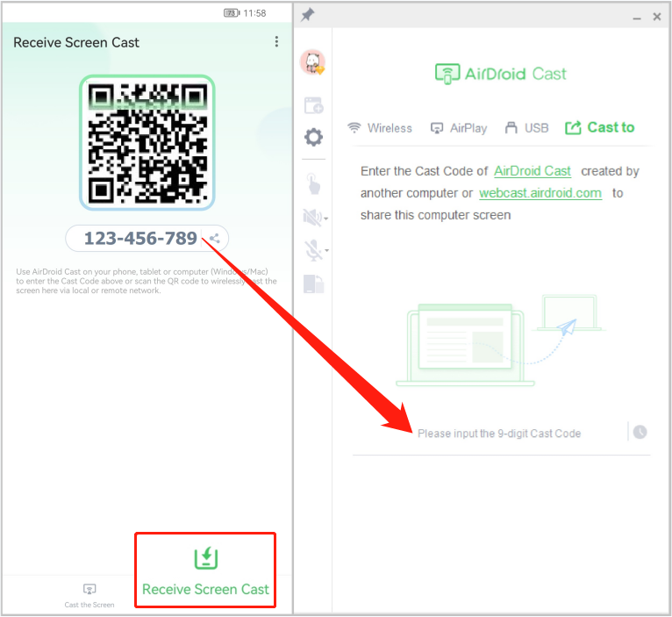Screen dimensions: 672x617
Task: Click the new window icon in sidebar
Action: [313, 105]
